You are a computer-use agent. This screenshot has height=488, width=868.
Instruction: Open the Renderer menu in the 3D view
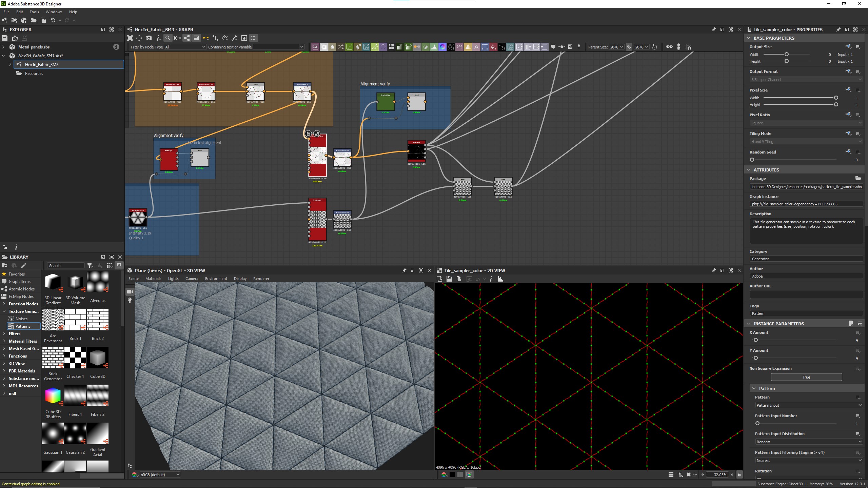261,278
